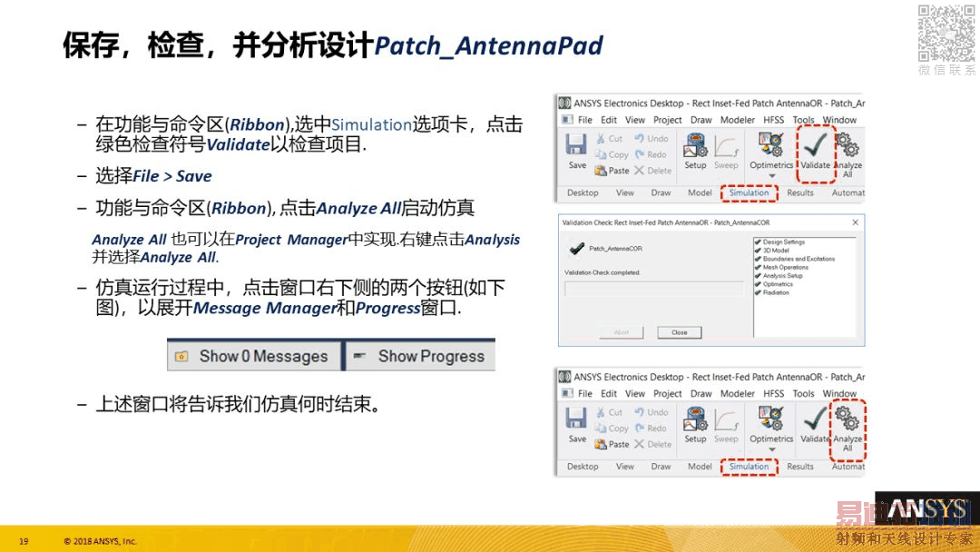
Task: Click Redo in the upper ANSYS ribbon
Action: tap(651, 154)
